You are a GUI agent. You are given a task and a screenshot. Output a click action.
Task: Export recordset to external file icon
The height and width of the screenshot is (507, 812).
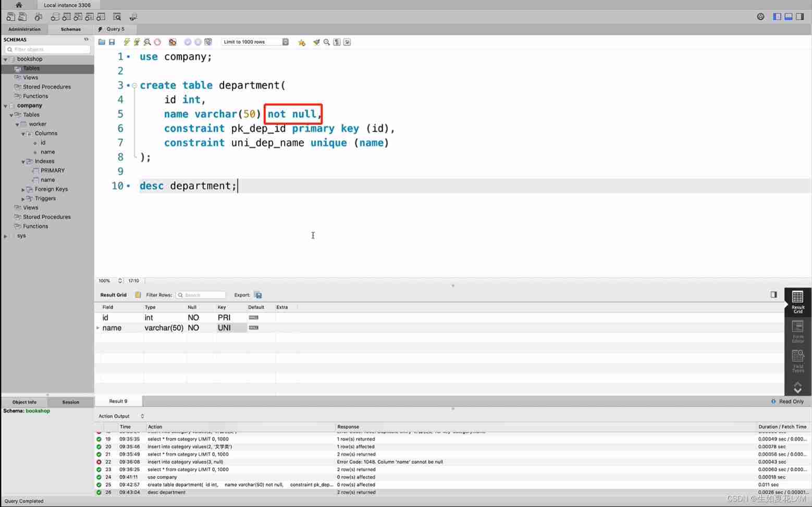pyautogui.click(x=258, y=295)
